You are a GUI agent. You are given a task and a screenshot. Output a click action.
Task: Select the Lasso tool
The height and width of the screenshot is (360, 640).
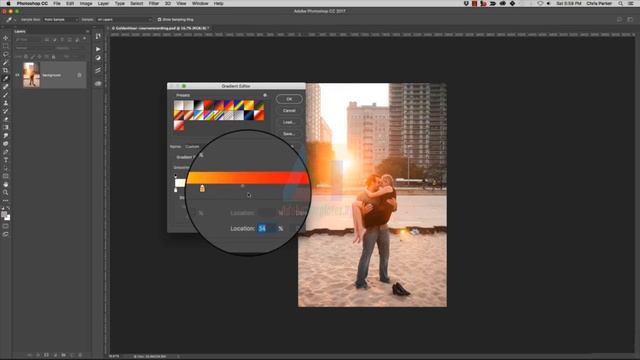(x=5, y=54)
